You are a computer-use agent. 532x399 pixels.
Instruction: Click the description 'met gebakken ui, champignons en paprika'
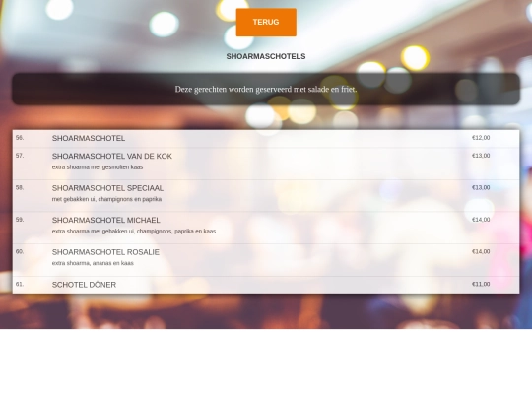(x=106, y=199)
